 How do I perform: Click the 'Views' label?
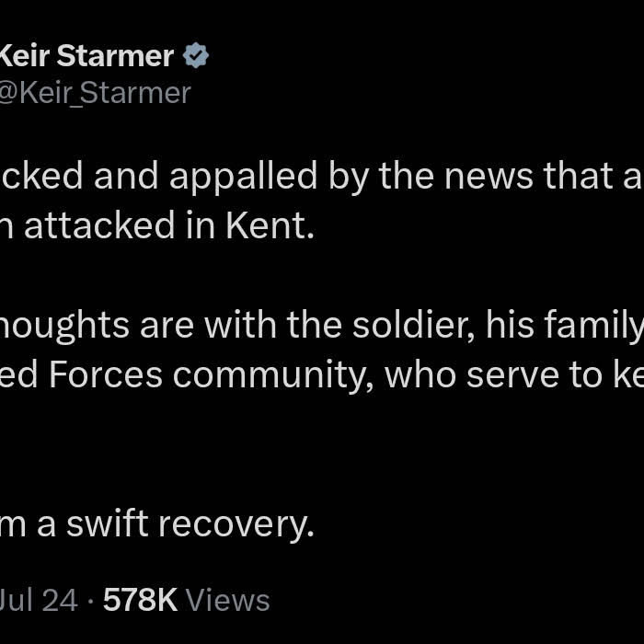coord(227,600)
